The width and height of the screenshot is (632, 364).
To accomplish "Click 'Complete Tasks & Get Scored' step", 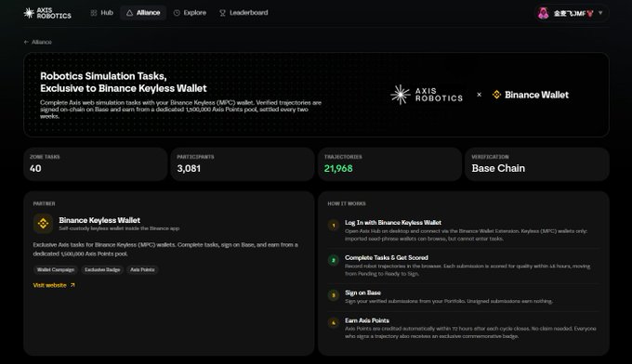I will pos(387,258).
